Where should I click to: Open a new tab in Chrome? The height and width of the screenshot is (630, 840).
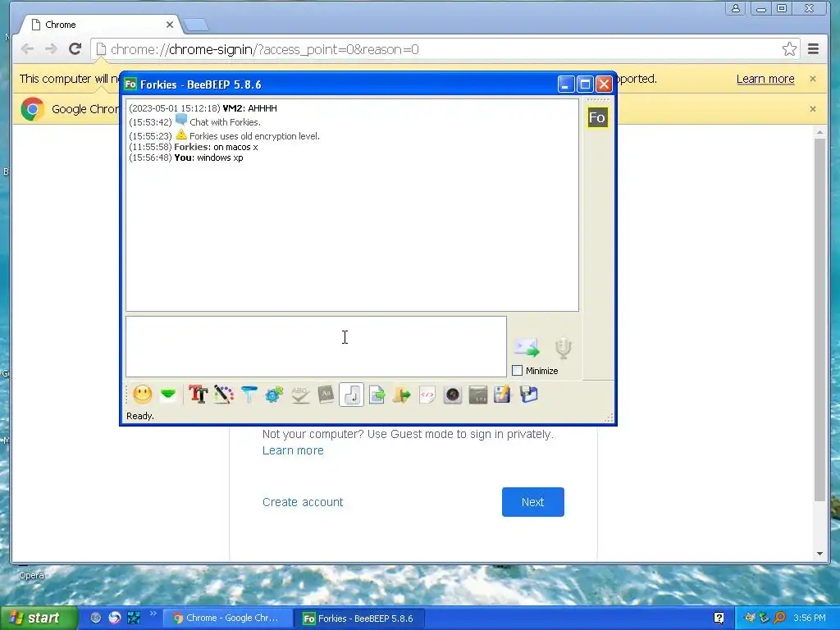tap(195, 25)
